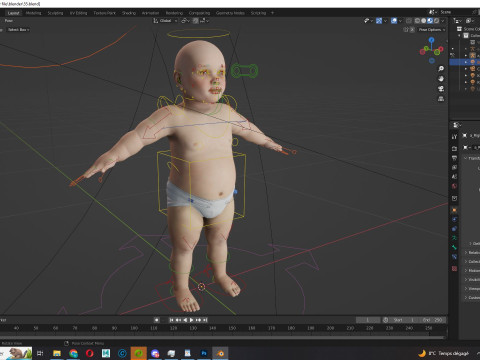Open the orange Object properties tab
The image size is (480, 360).
[x=454, y=210]
